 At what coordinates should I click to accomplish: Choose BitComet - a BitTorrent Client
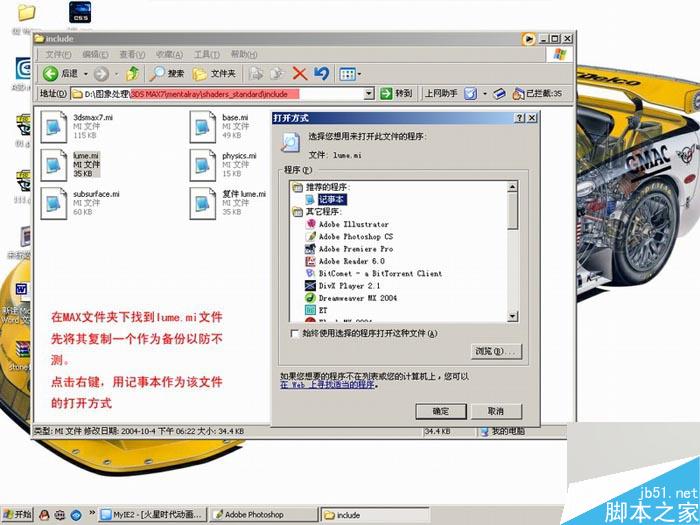380,273
